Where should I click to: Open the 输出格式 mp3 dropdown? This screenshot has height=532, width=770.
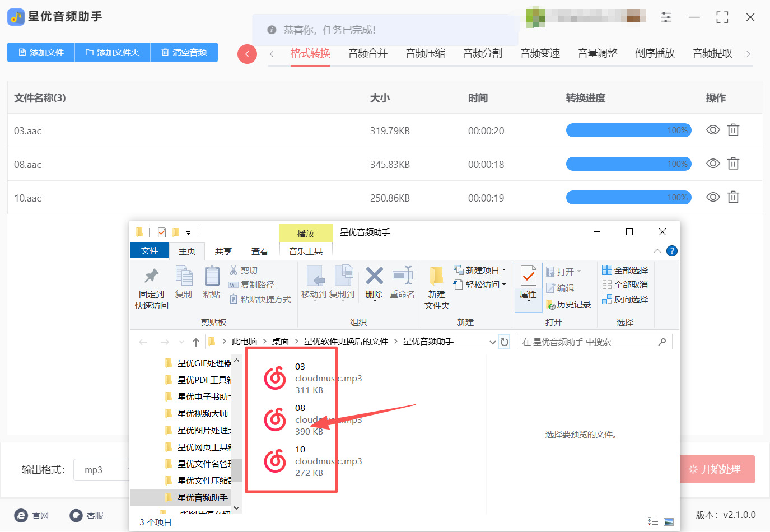tap(103, 470)
